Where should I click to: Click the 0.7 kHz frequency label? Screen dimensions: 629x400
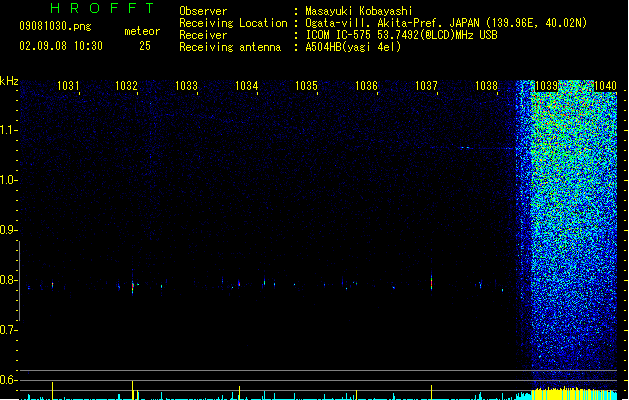click(x=8, y=330)
